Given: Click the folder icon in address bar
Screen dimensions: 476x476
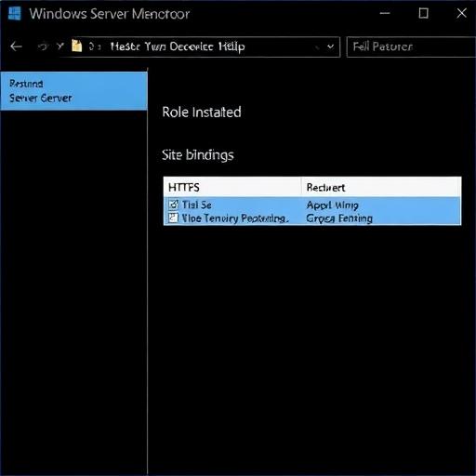Looking at the screenshot, I should (76, 46).
